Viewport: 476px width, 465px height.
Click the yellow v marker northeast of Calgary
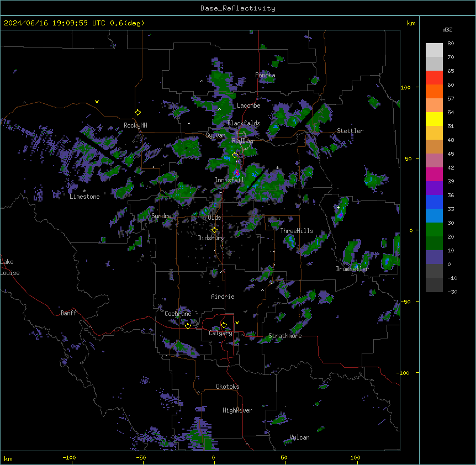click(x=237, y=323)
